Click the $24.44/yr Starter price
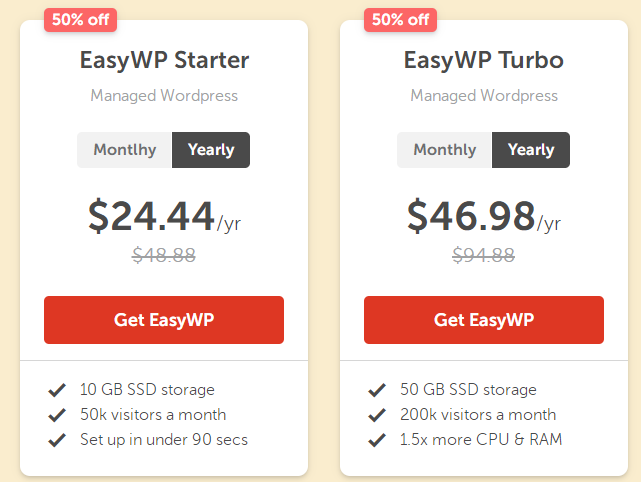Screen dimensions: 641x482 pyautogui.click(x=164, y=216)
